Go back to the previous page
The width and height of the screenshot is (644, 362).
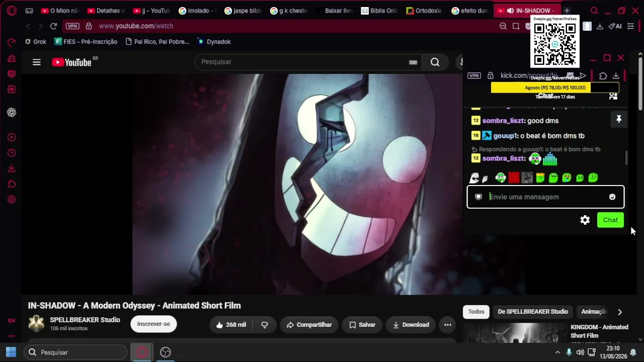28,26
